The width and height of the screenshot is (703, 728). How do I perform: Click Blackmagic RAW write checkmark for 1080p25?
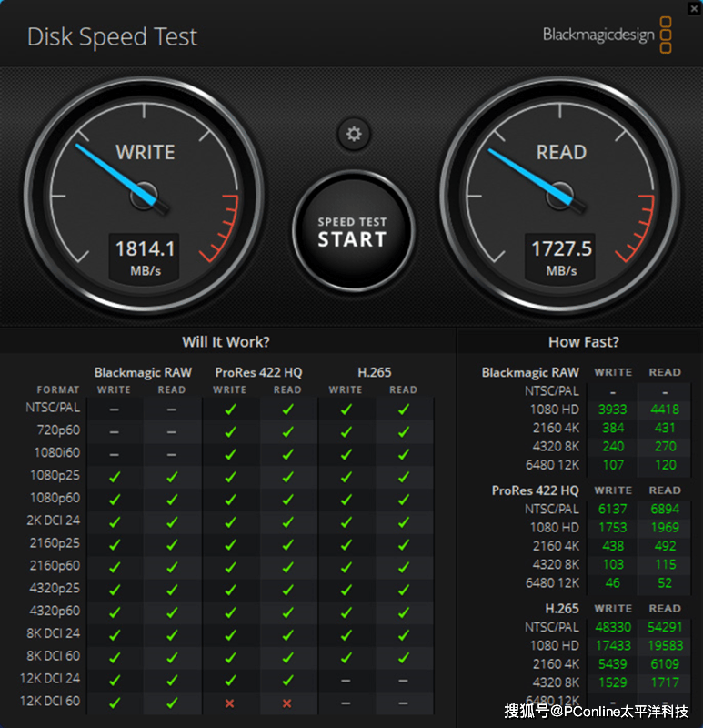pyautogui.click(x=115, y=476)
